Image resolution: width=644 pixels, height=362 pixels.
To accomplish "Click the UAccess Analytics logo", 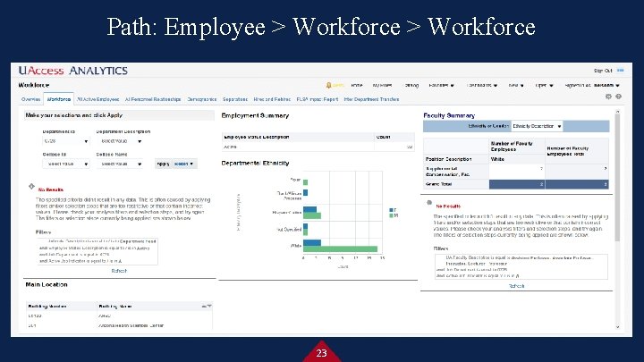I will point(73,71).
